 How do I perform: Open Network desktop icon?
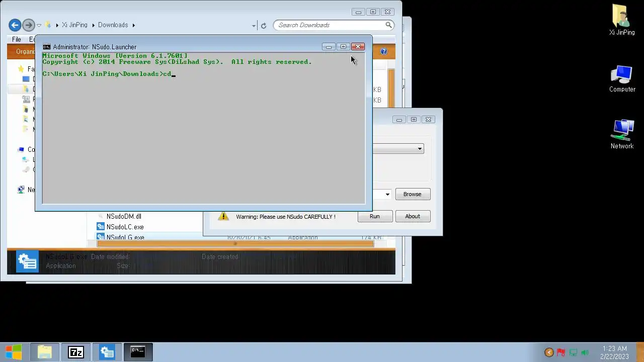(622, 134)
